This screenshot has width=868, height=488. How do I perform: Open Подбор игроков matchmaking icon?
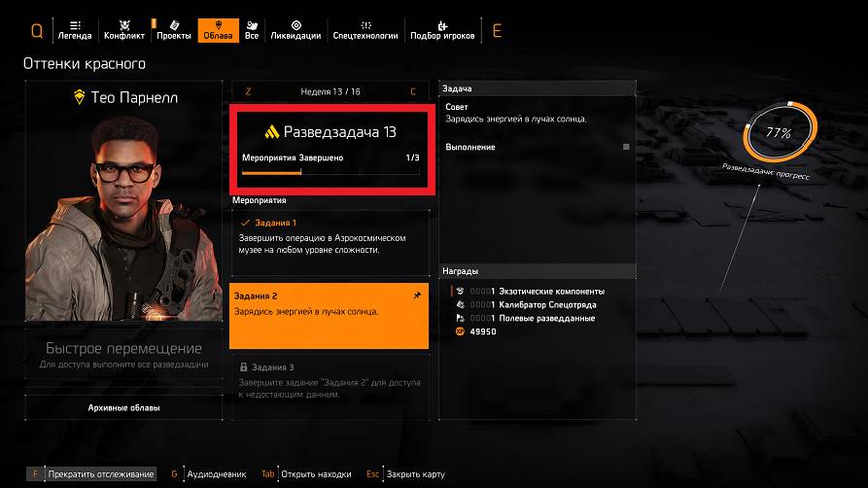pyautogui.click(x=441, y=25)
